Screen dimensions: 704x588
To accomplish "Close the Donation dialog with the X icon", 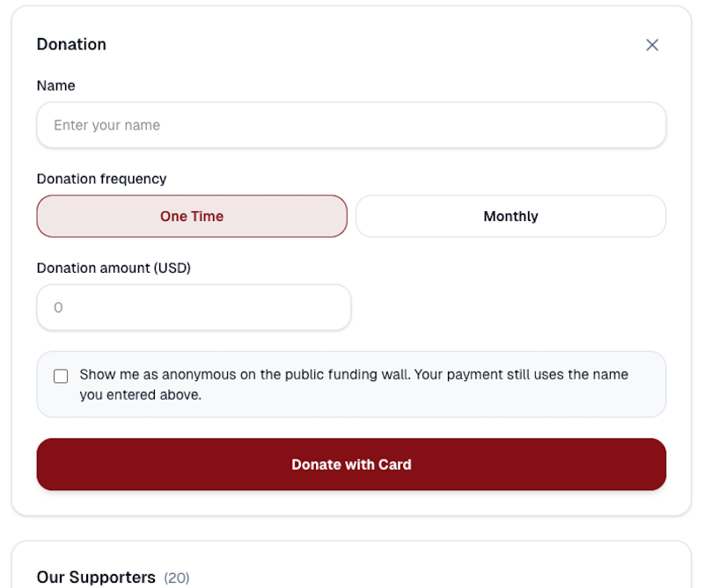I will pyautogui.click(x=652, y=45).
